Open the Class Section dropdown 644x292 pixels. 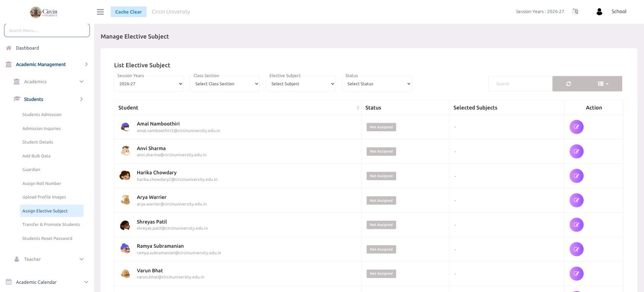click(x=225, y=84)
